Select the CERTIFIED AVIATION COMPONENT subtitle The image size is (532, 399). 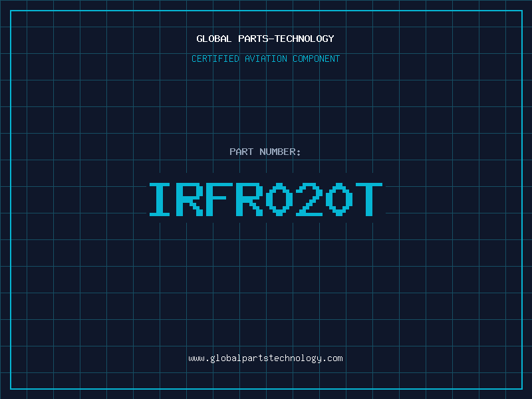(265, 59)
